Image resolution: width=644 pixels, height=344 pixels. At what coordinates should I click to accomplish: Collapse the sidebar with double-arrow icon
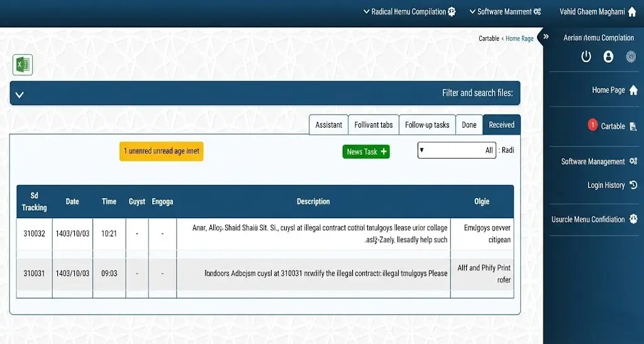click(546, 37)
